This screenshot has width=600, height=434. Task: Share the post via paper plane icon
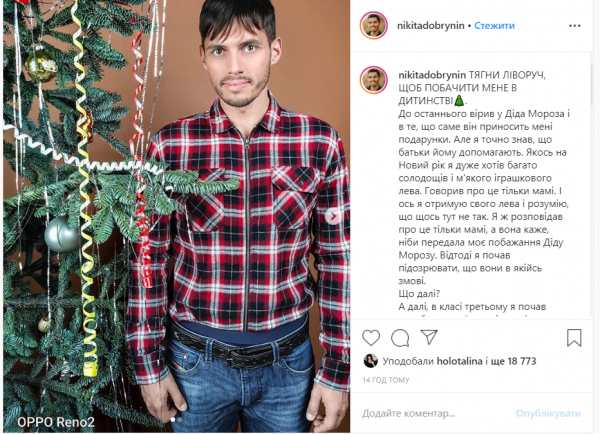pos(429,337)
